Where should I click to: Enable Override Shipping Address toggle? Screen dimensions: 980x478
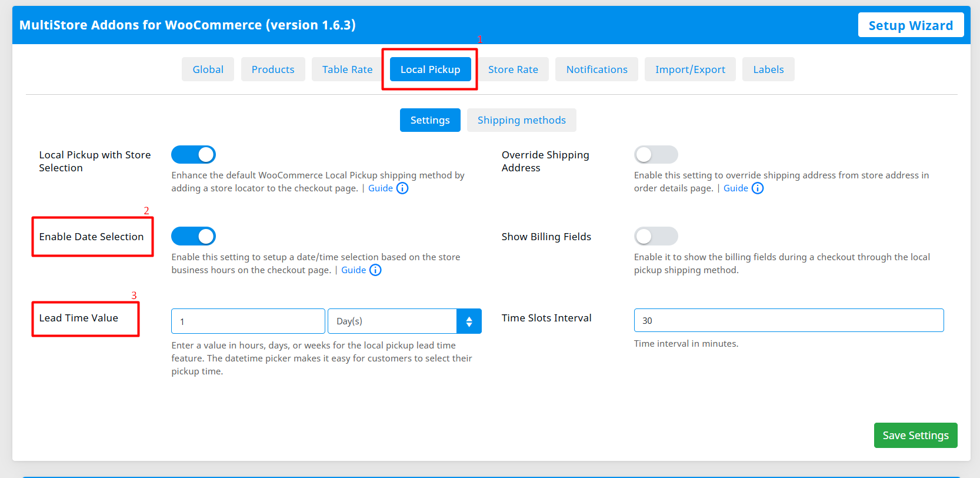click(x=656, y=154)
